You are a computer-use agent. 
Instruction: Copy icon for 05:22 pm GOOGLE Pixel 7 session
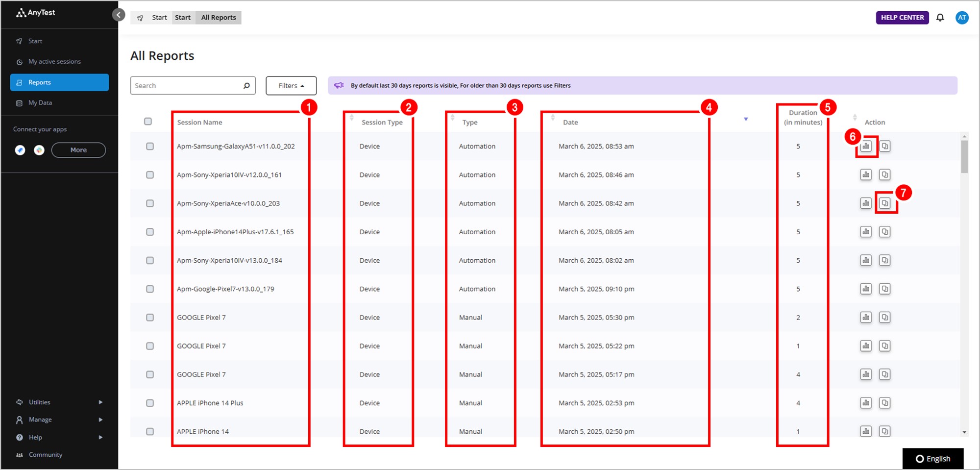click(x=884, y=346)
